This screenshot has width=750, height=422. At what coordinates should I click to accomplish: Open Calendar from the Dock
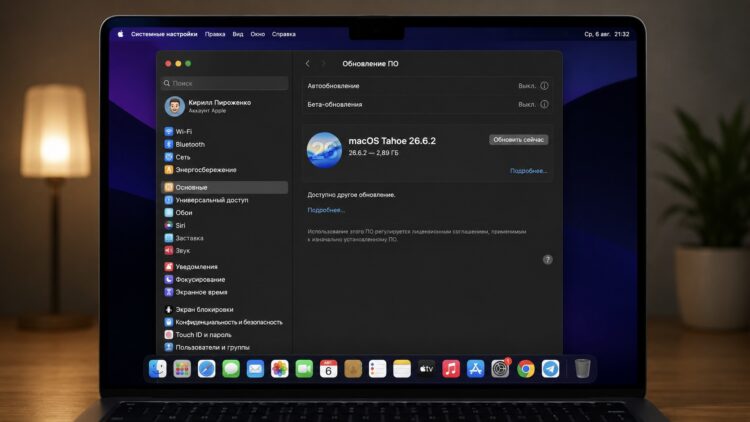tap(329, 369)
